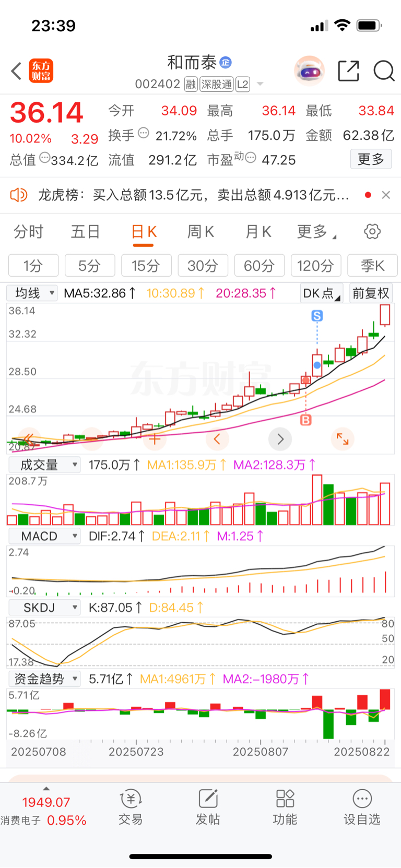Tap the stock code 002402
Viewport: 401px width, 868px height.
[158, 85]
